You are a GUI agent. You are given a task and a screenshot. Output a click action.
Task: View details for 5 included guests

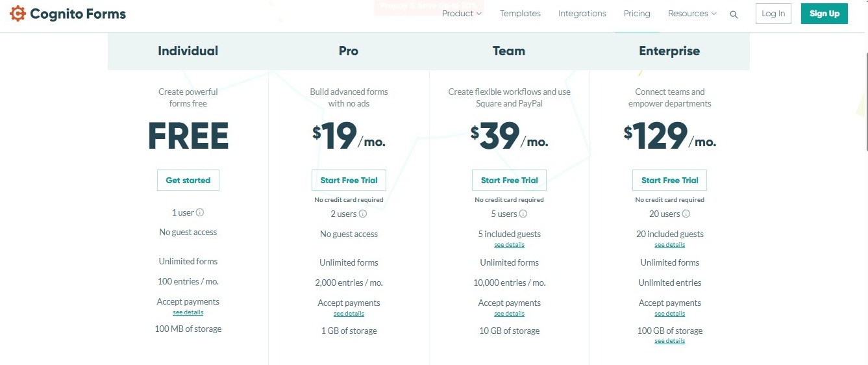(509, 245)
